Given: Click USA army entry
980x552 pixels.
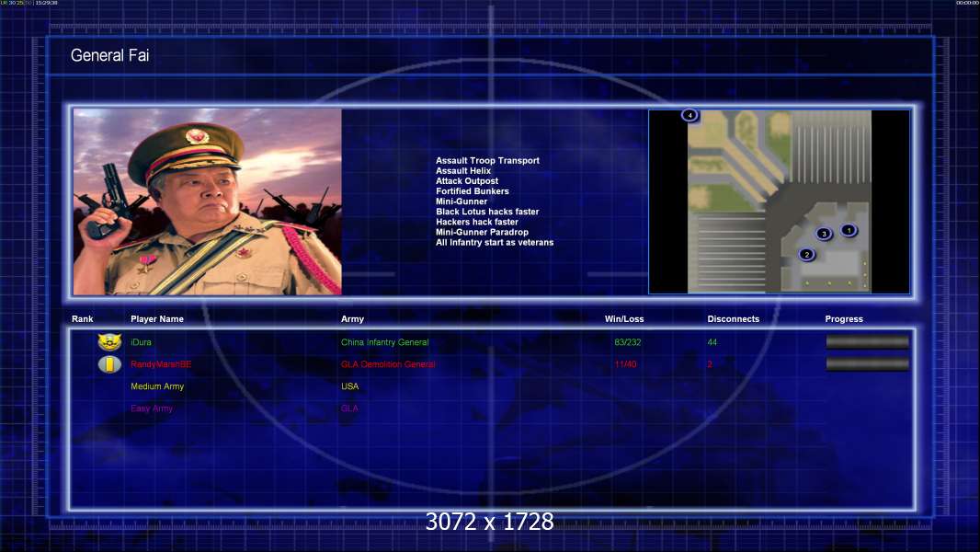Looking at the screenshot, I should point(349,386).
